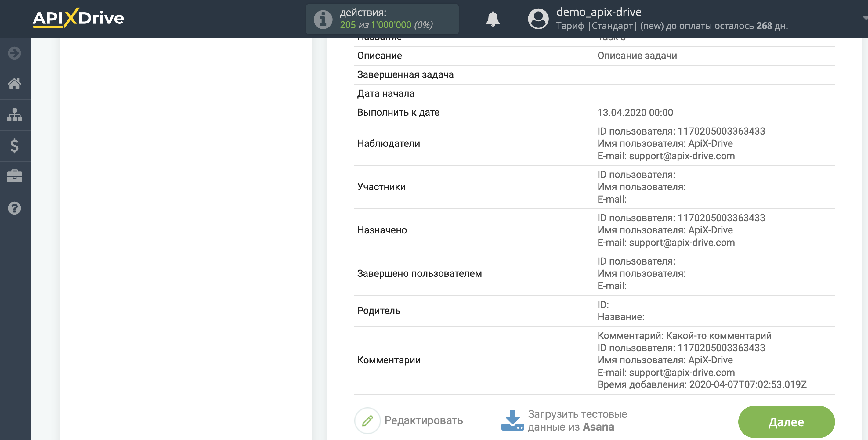Viewport: 868px width, 440px height.
Task: Expand the account dropdown arrow
Action: click(865, 19)
